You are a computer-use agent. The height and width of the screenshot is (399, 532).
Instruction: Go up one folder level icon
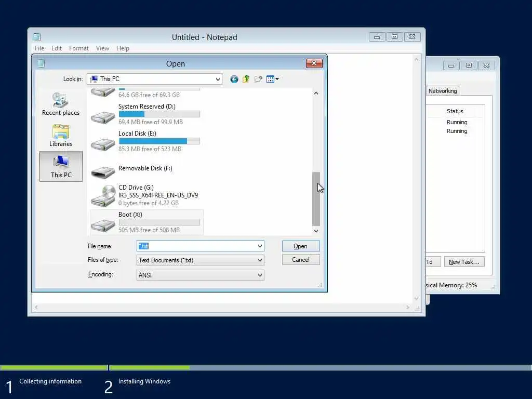(x=246, y=79)
